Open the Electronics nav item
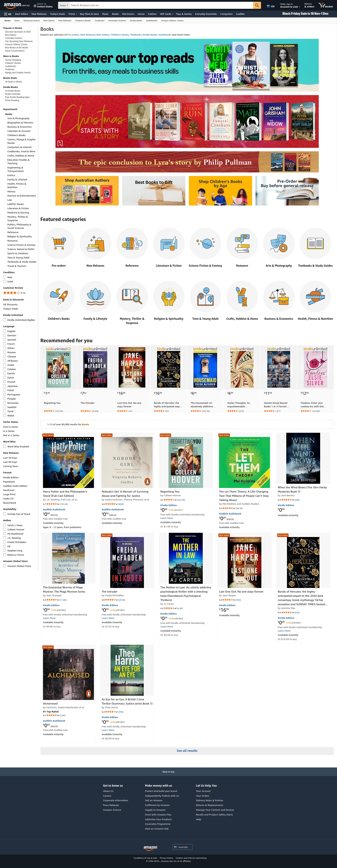337x868 pixels. [128, 14]
